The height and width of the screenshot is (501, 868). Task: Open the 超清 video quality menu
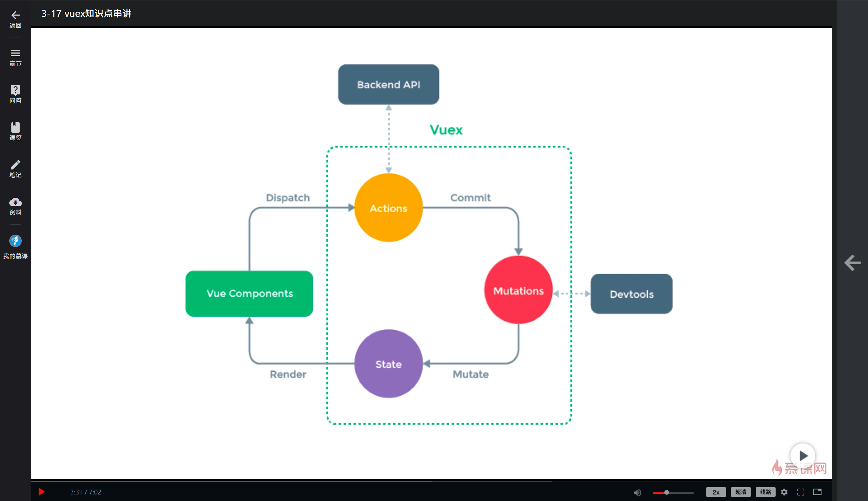tap(741, 492)
